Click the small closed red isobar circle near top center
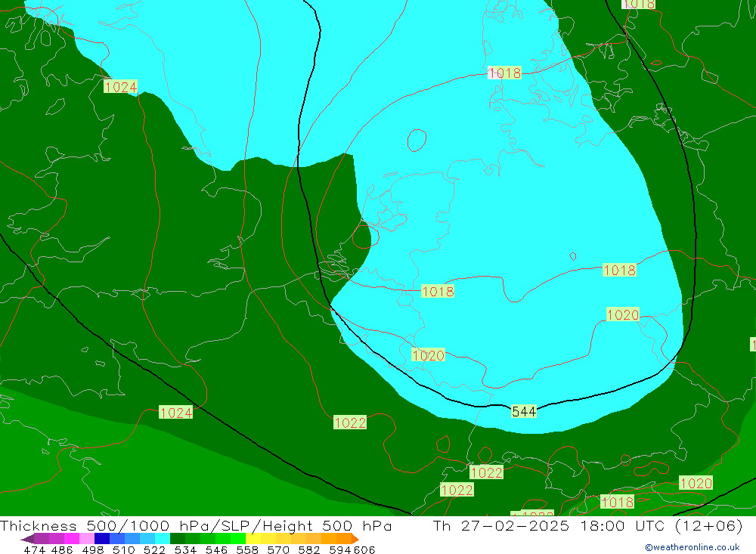The height and width of the screenshot is (554, 756). (417, 139)
